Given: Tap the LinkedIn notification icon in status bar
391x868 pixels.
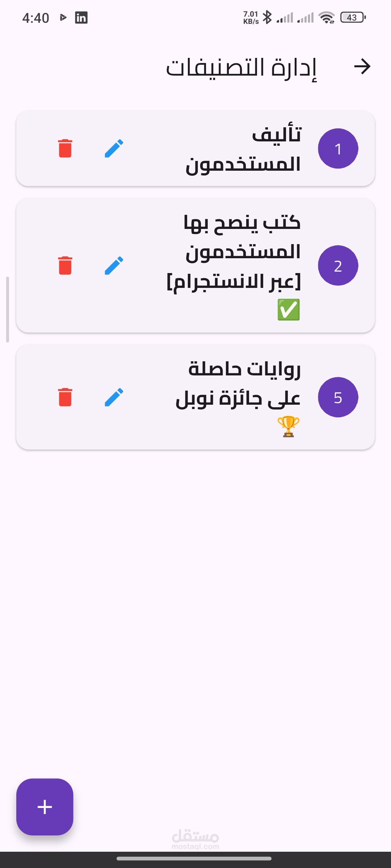Looking at the screenshot, I should [x=81, y=17].
